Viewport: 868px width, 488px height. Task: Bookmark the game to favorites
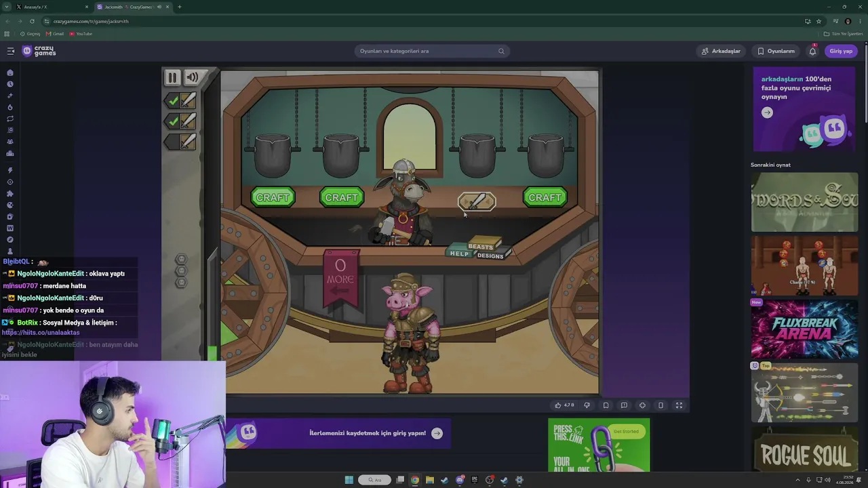(x=606, y=405)
